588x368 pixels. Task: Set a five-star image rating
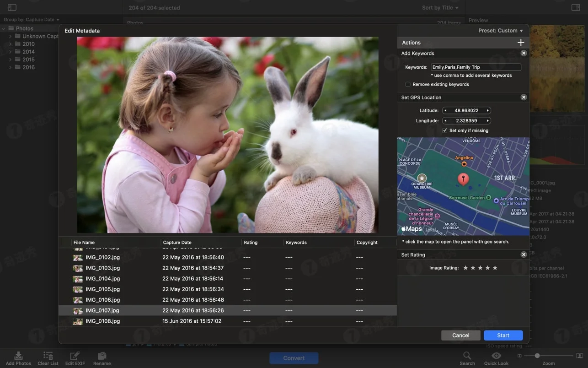495,268
